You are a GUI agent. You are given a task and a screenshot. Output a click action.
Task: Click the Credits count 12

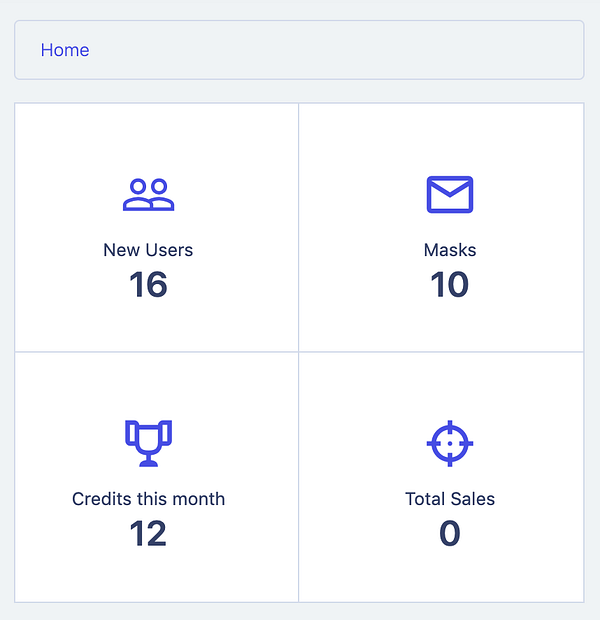(x=148, y=534)
